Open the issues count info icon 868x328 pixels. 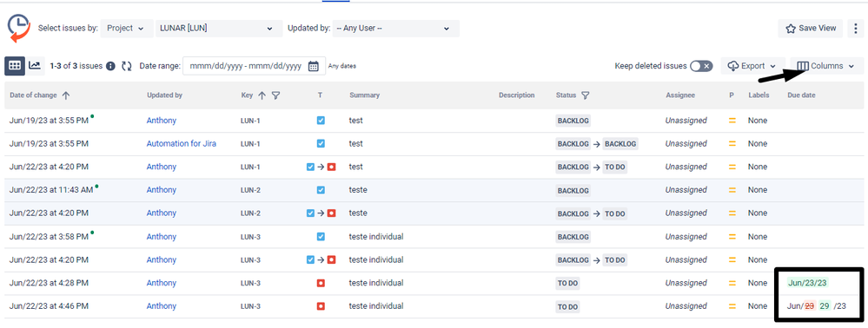point(110,66)
